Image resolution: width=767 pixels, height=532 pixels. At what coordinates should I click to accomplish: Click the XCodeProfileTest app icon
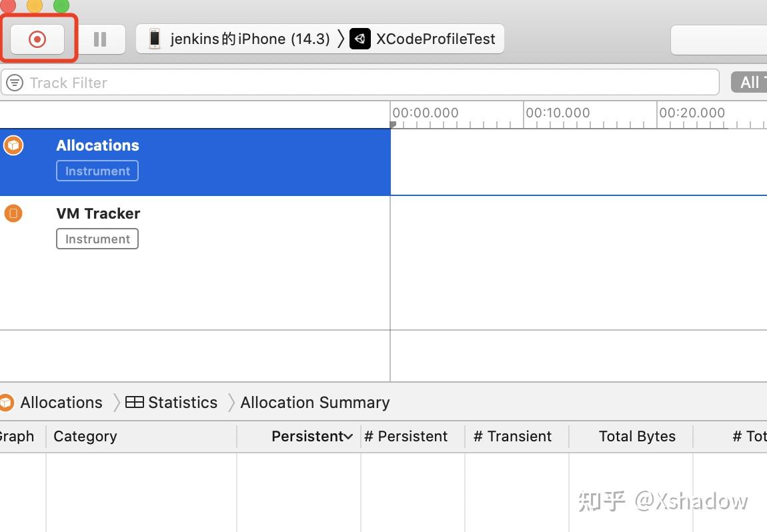(360, 39)
